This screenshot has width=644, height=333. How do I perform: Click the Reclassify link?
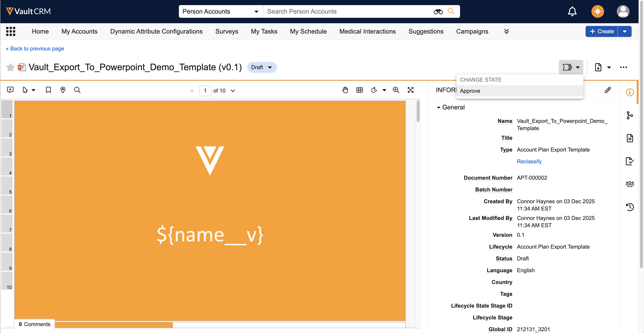point(529,161)
